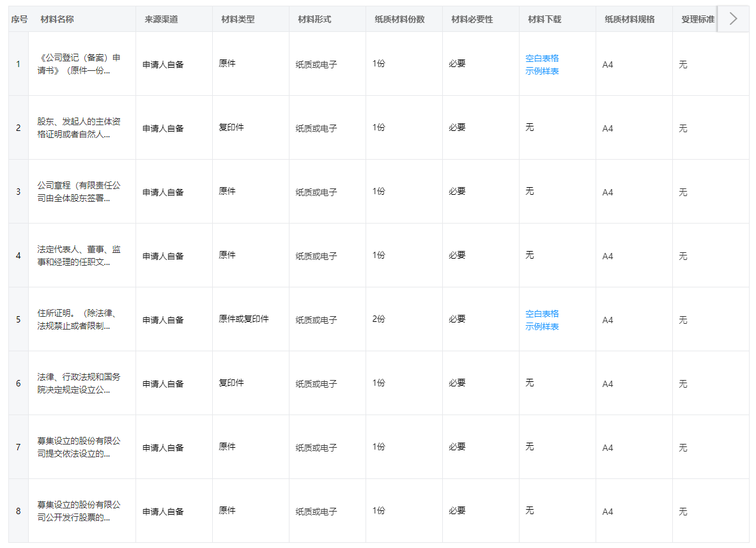The width and height of the screenshot is (756, 548).
Task: Click 申请人自备 cell in row 7
Action: (x=163, y=448)
